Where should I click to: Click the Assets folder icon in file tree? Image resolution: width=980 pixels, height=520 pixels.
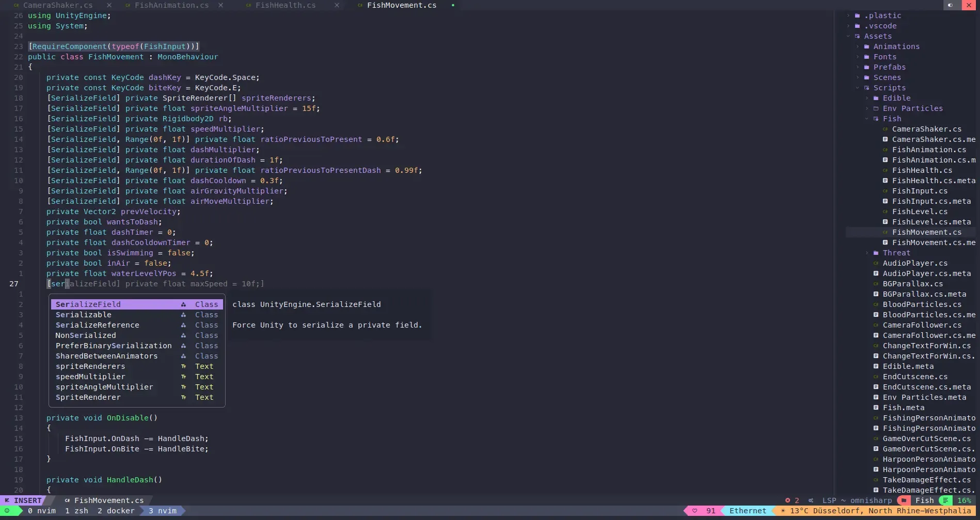(x=858, y=36)
